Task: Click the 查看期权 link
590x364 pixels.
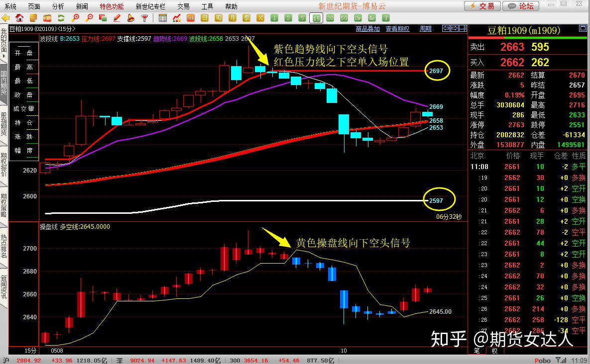Action: (397, 29)
